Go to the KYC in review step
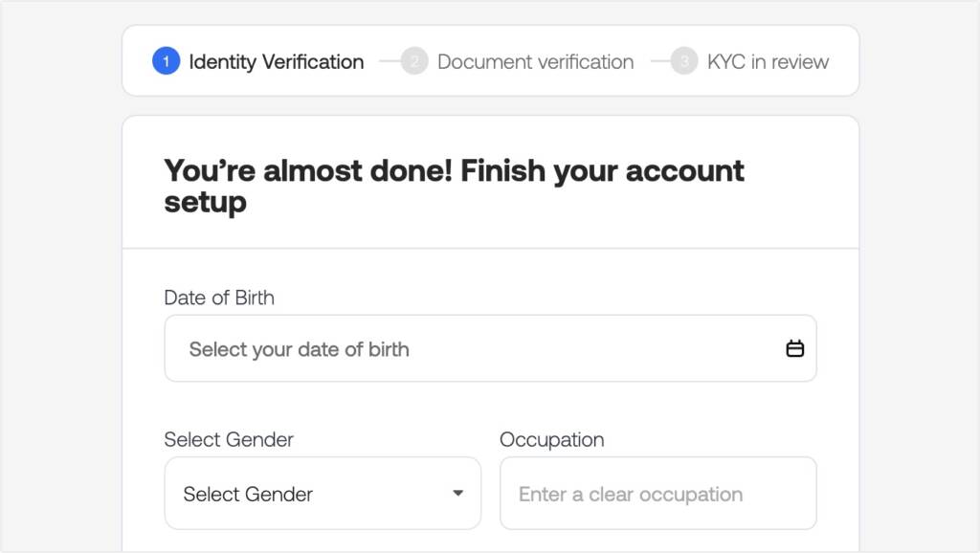The width and height of the screenshot is (980, 553). [x=768, y=62]
